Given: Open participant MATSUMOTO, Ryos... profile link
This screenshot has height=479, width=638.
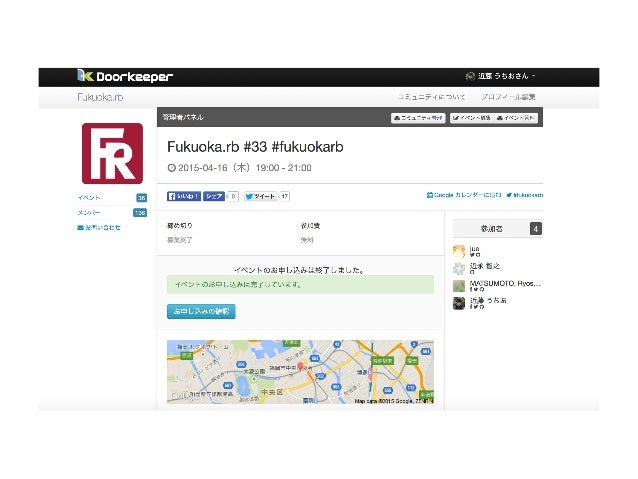Looking at the screenshot, I should [505, 283].
